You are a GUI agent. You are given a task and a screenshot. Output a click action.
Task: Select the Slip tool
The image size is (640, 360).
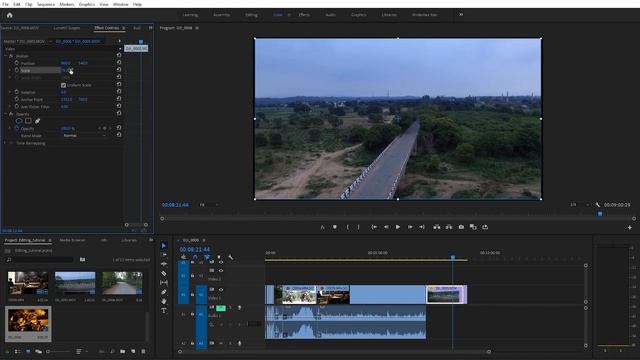click(164, 282)
